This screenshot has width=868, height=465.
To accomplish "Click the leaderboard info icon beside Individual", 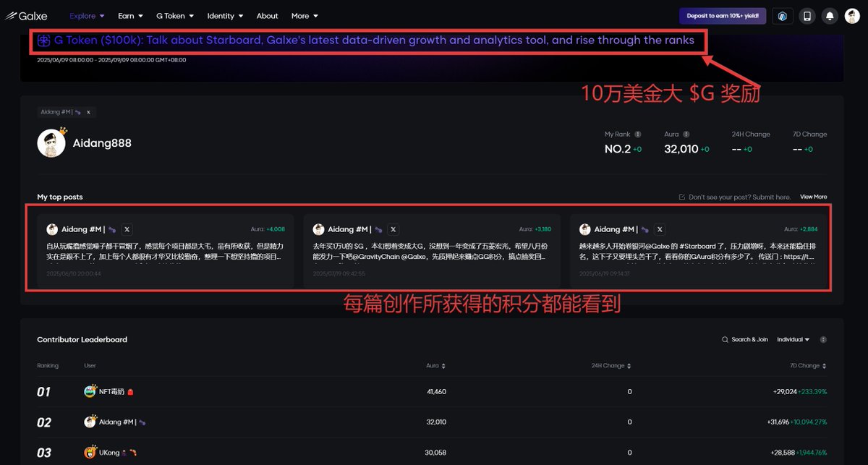I will click(x=823, y=340).
